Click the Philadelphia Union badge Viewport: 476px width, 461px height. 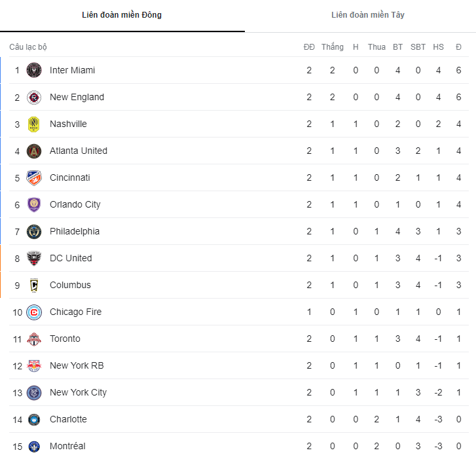tap(34, 232)
